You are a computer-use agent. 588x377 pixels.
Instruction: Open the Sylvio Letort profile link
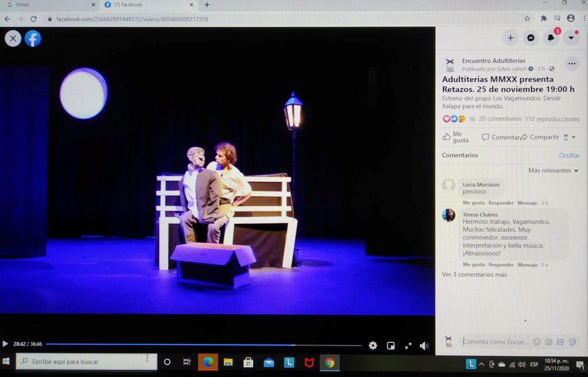tap(512, 69)
